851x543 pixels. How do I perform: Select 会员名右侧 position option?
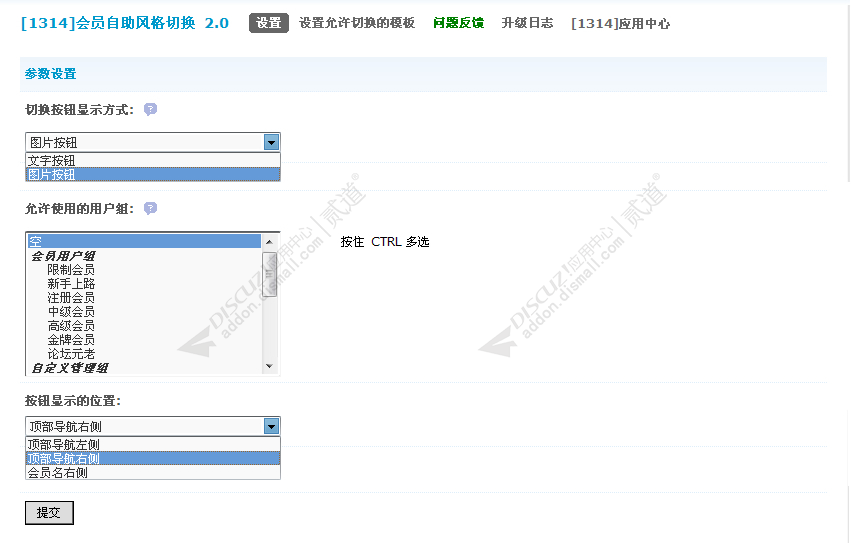coord(153,472)
